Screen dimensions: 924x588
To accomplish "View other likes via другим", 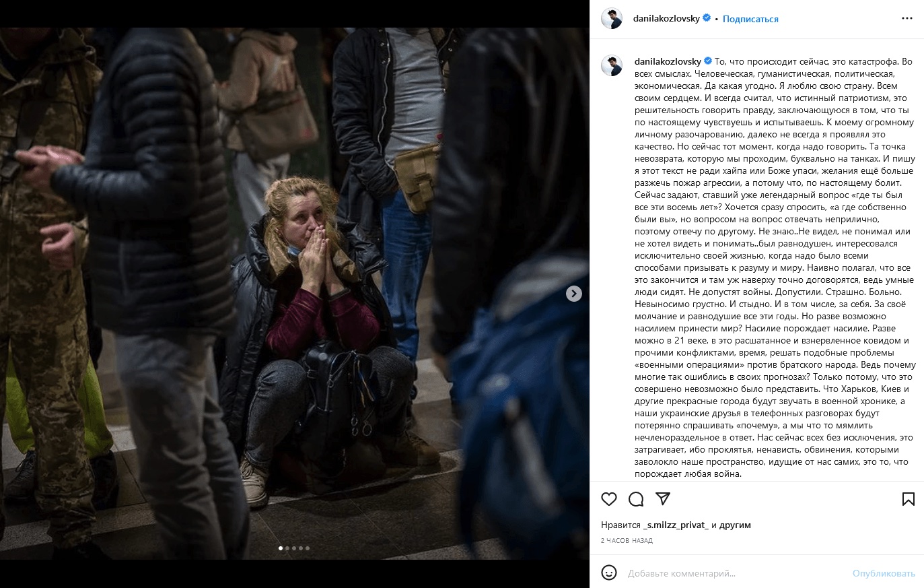I will 735,525.
